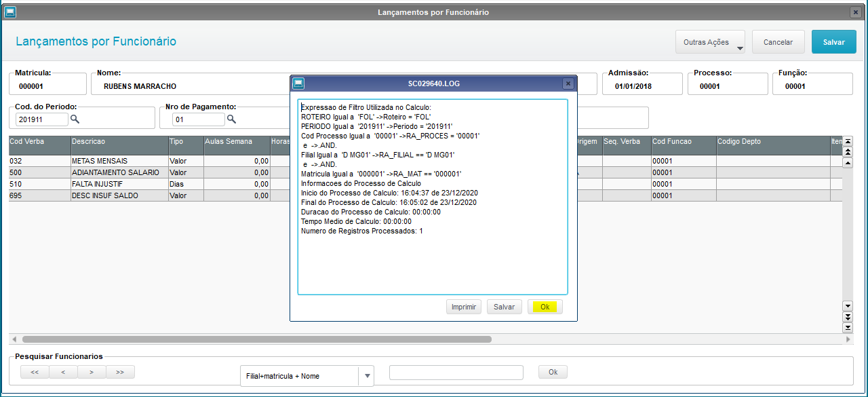Image resolution: width=868 pixels, height=397 pixels.
Task: Click Cod Verba cell 032
Action: pyautogui.click(x=40, y=161)
